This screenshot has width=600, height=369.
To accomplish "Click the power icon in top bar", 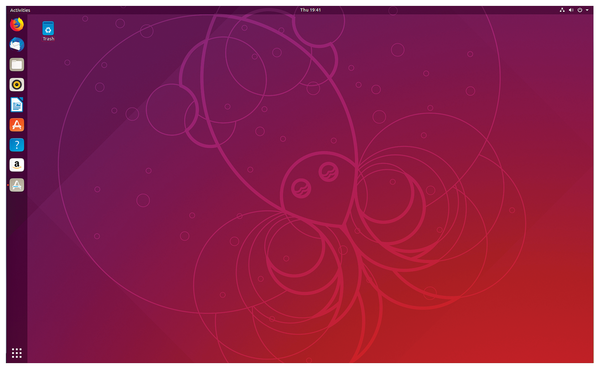I will (580, 10).
